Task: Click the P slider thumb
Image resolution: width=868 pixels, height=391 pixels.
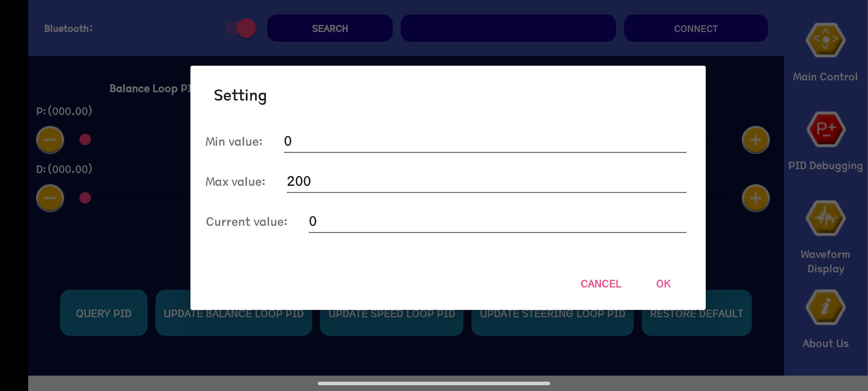Action: (x=85, y=139)
